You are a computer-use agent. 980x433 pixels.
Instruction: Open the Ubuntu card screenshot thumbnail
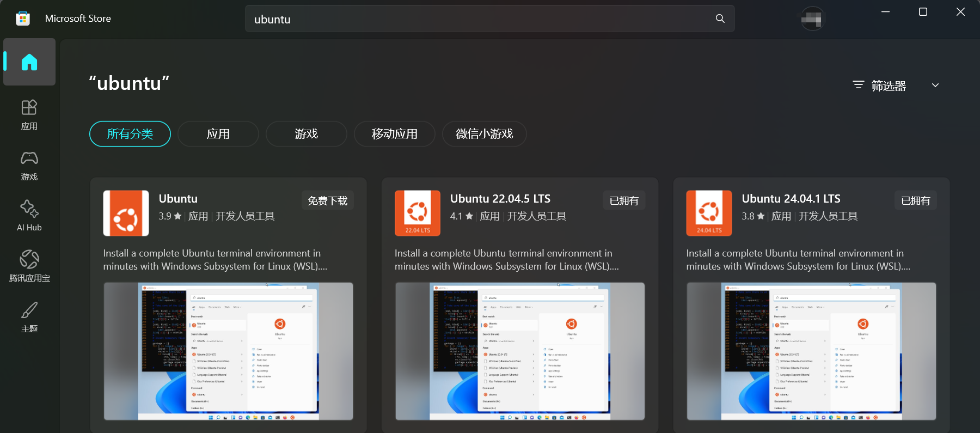point(229,351)
